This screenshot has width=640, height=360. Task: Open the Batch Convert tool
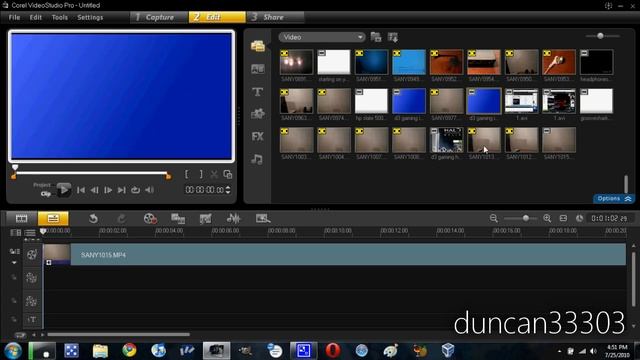coord(178,219)
